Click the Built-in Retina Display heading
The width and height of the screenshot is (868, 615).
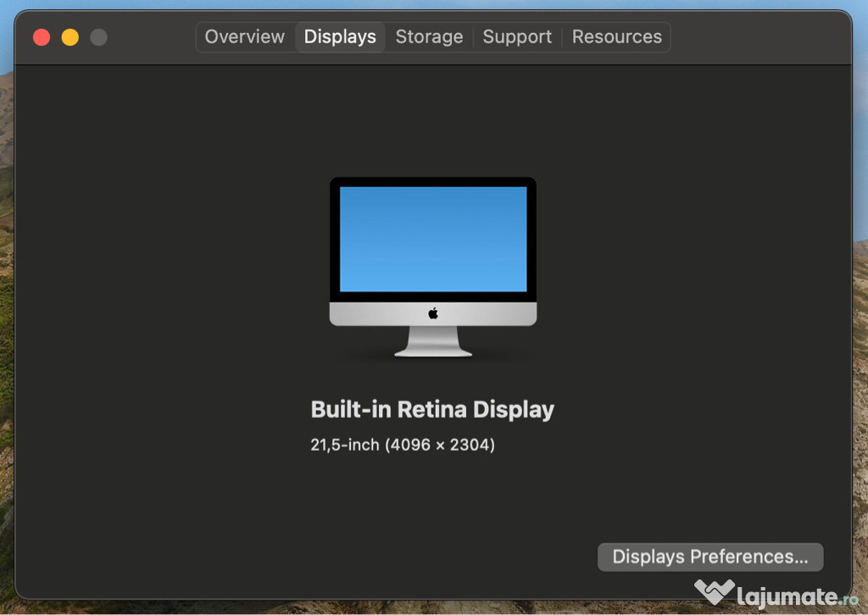tap(432, 410)
